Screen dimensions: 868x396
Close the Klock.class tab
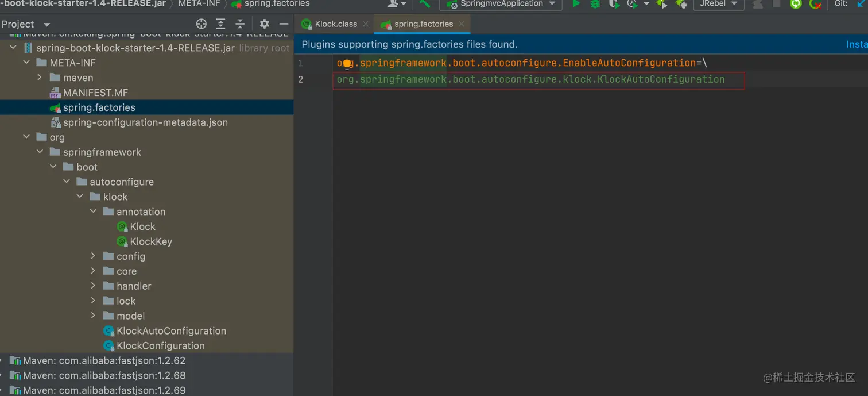pyautogui.click(x=366, y=24)
